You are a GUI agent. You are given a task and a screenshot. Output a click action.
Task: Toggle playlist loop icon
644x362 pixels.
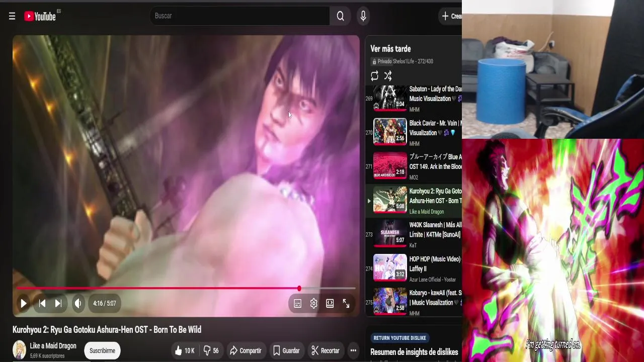(374, 76)
